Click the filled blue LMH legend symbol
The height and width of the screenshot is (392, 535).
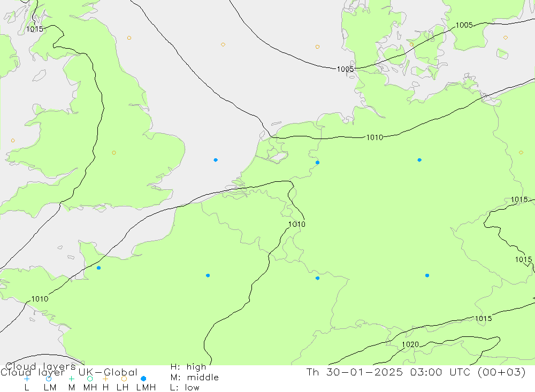pyautogui.click(x=143, y=379)
